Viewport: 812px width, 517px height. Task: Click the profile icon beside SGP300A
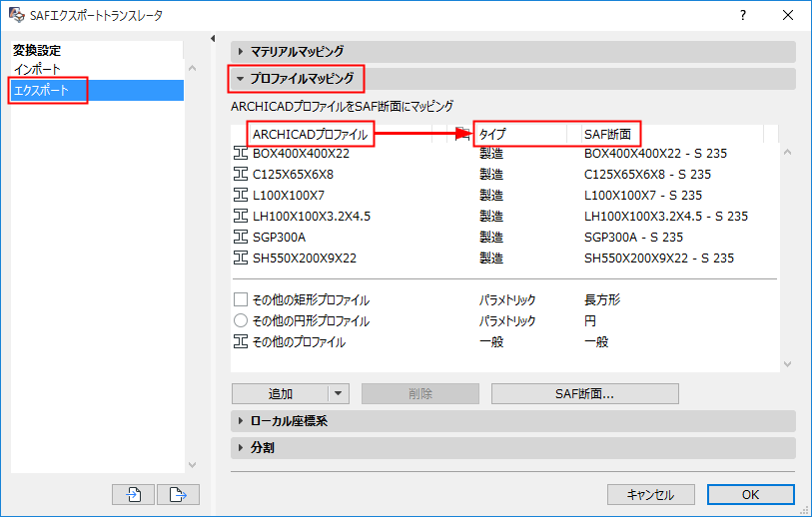241,237
